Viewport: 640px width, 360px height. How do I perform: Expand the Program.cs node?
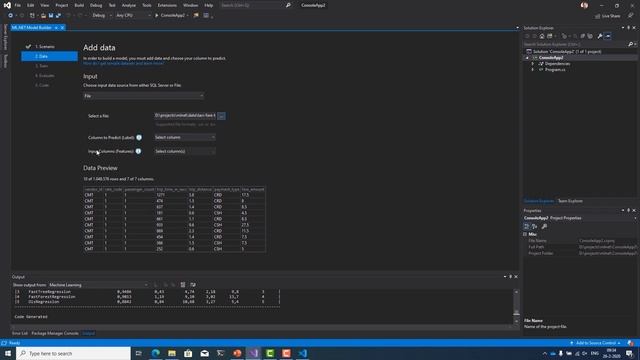532,70
